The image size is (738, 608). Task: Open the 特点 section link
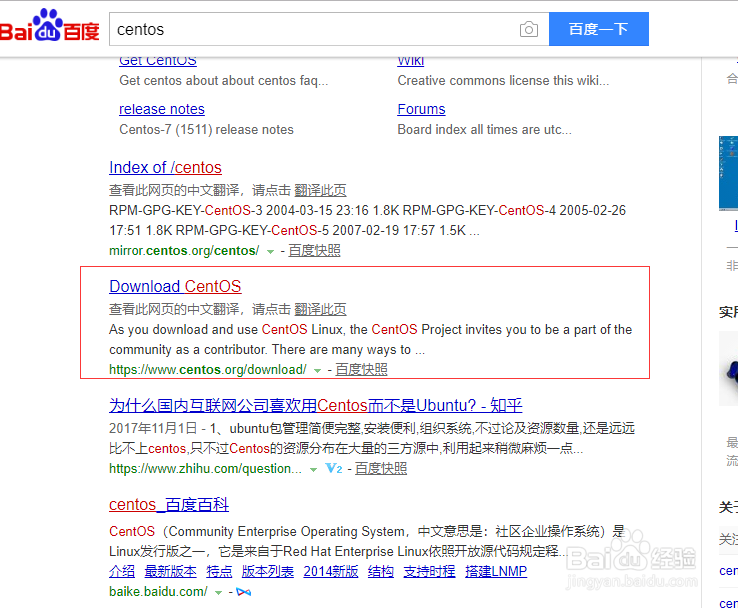click(219, 571)
